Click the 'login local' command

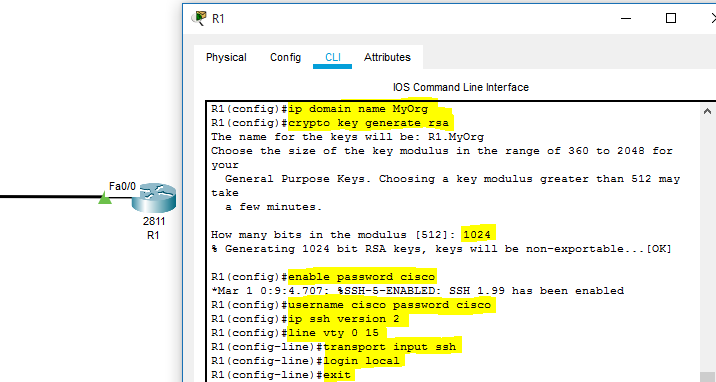[x=361, y=361]
